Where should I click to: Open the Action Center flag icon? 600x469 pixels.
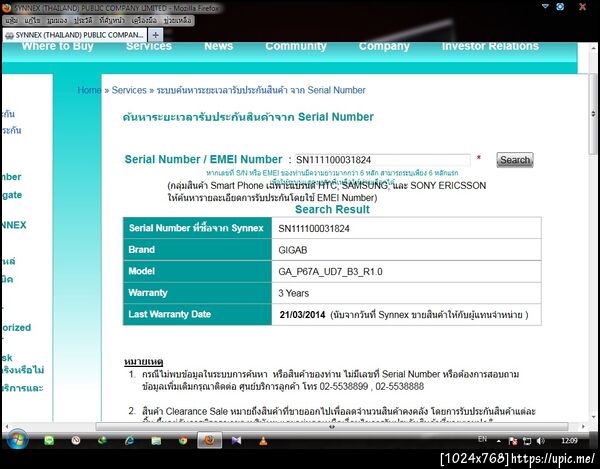click(x=513, y=441)
